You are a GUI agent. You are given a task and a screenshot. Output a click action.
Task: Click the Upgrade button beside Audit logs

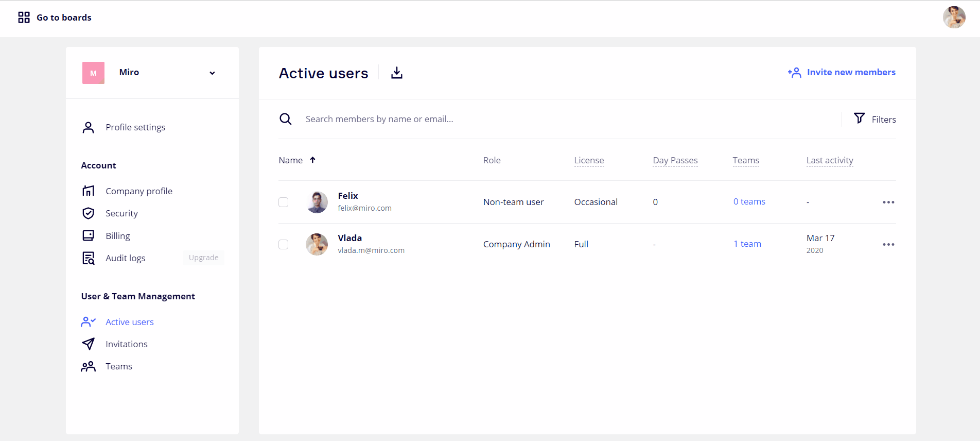(x=203, y=258)
